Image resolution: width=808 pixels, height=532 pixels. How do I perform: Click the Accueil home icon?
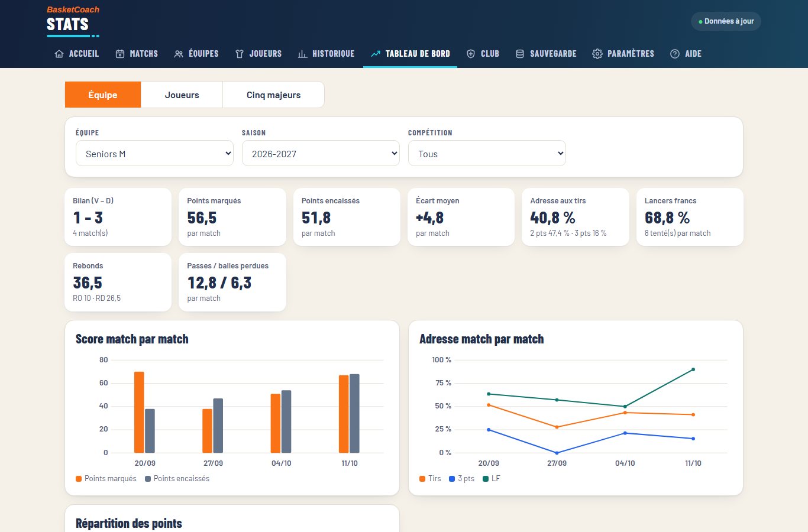59,54
